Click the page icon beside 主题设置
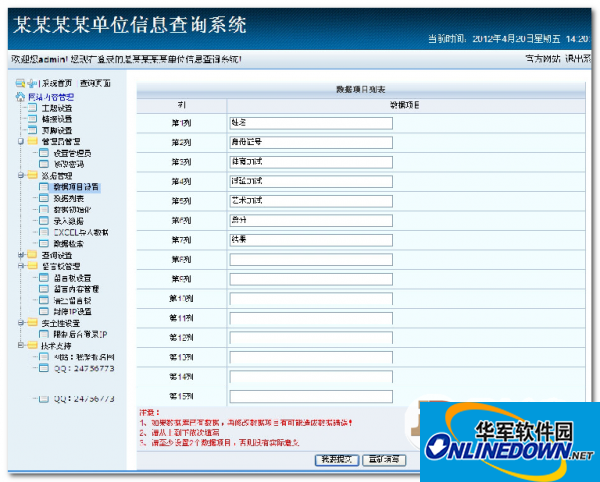600x482 pixels. point(33,108)
